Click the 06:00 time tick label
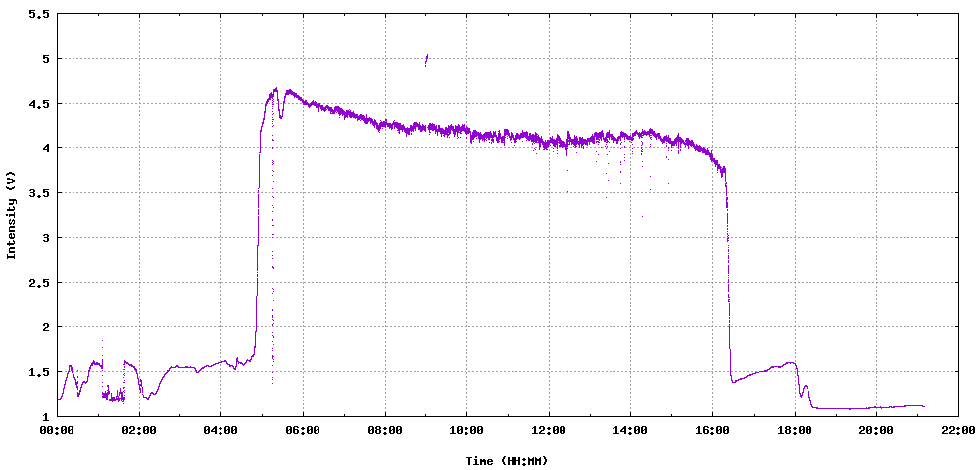Screen dimensions: 980x470 pos(303,430)
